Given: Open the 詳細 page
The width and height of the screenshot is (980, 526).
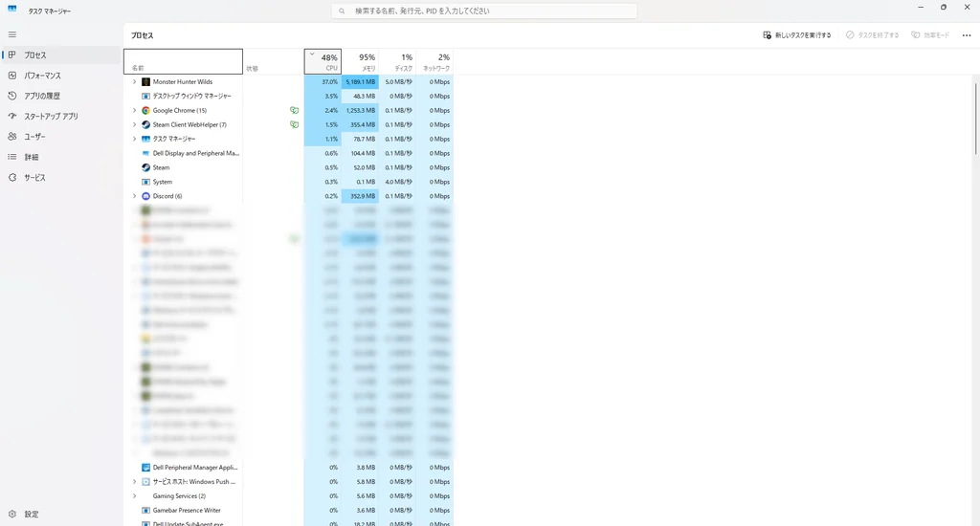Looking at the screenshot, I should 60,157.
